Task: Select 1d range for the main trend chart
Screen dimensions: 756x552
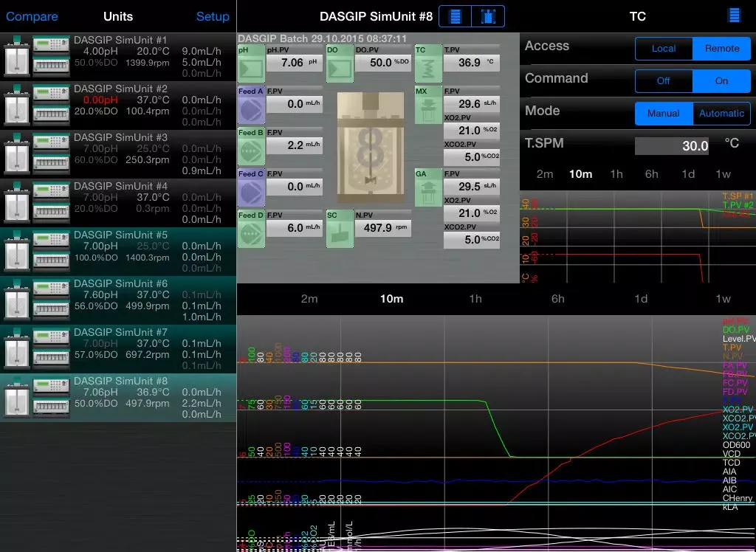Action: 641,299
